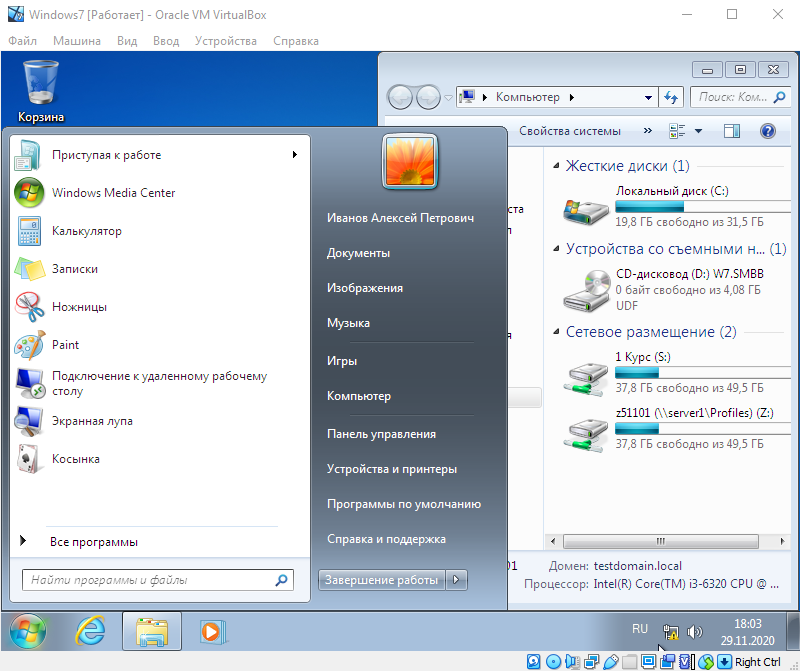Screen dimensions: 800x671
Task: Open the Корзина recycle bin
Action: click(41, 90)
